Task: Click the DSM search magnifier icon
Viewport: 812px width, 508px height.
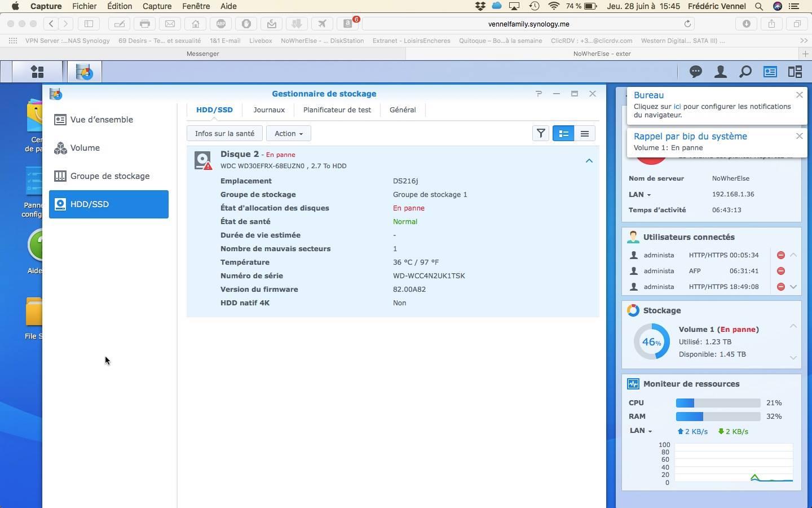Action: 745,72
